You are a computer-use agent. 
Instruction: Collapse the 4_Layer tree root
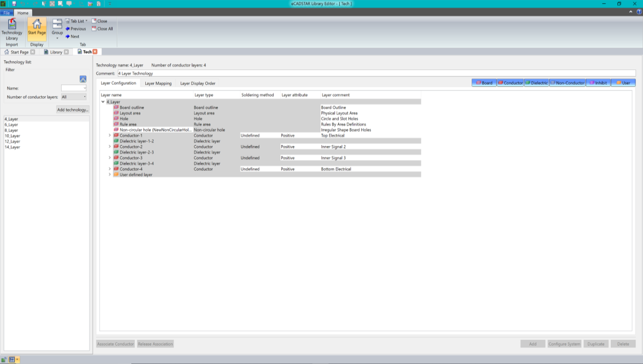[x=103, y=102]
